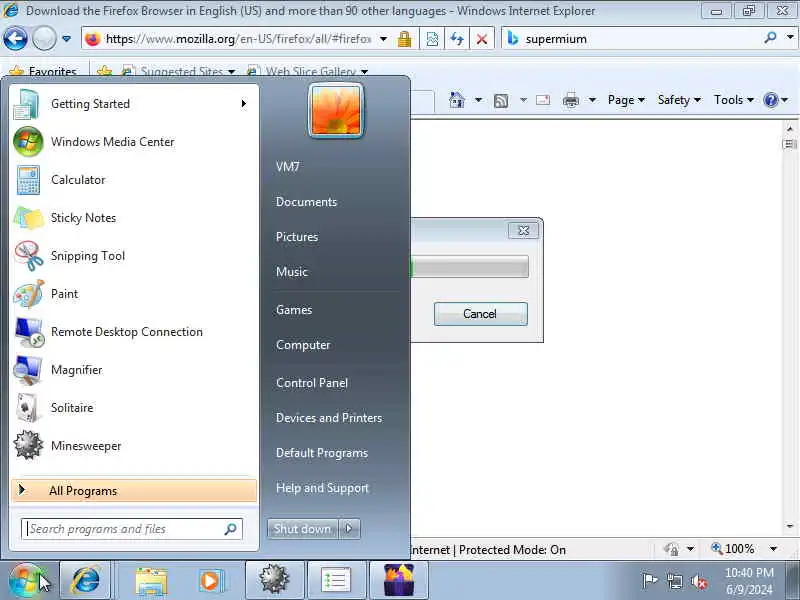The image size is (800, 600).
Task: Click the IE Home icon
Action: [457, 100]
